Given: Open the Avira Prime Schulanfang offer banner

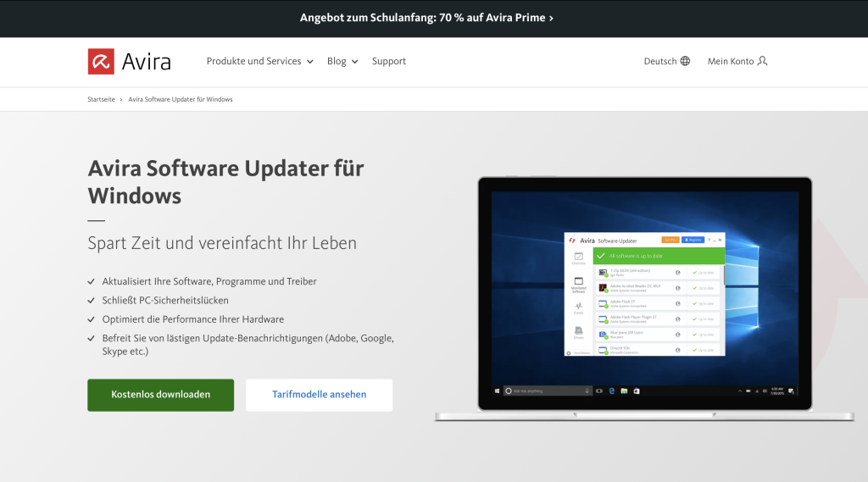Looking at the screenshot, I should click(426, 18).
